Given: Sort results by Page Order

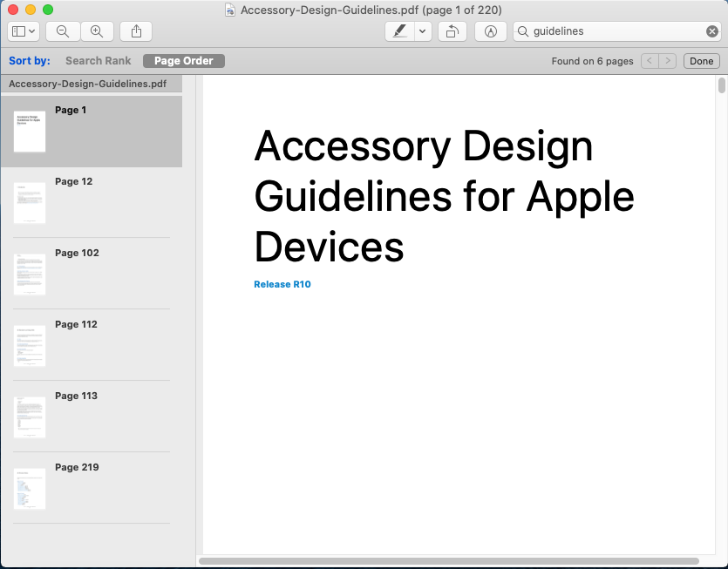Looking at the screenshot, I should point(184,61).
